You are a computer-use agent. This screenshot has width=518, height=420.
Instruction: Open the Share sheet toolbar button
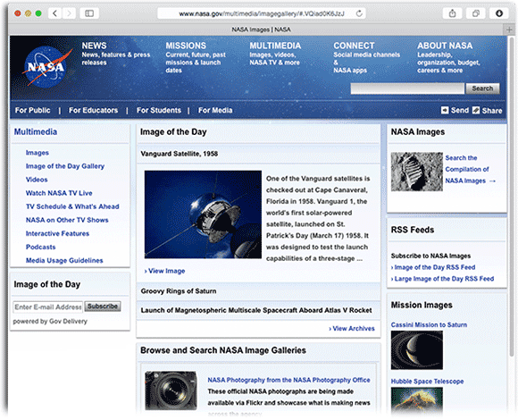[x=452, y=13]
